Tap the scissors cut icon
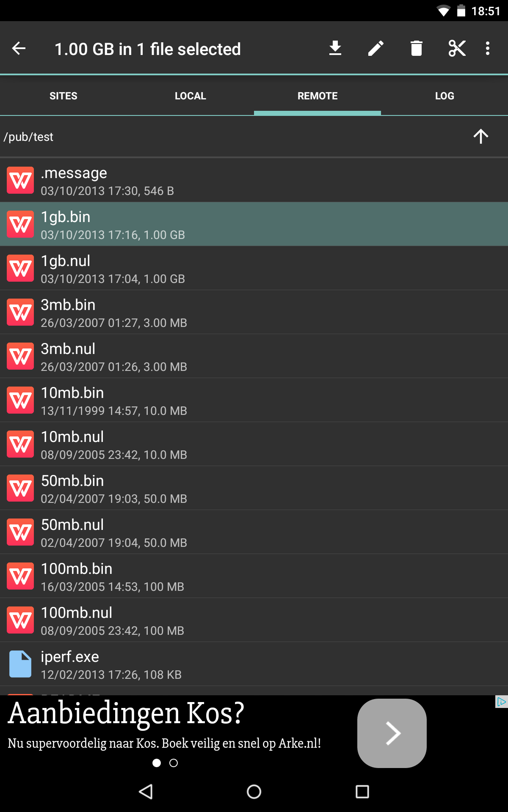Viewport: 508px width, 812px height. (x=457, y=48)
